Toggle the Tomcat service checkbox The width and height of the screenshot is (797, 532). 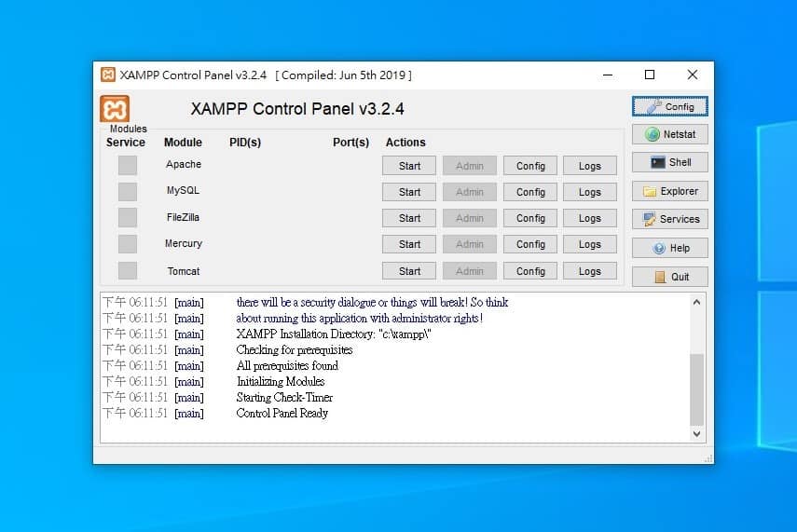pyautogui.click(x=128, y=271)
